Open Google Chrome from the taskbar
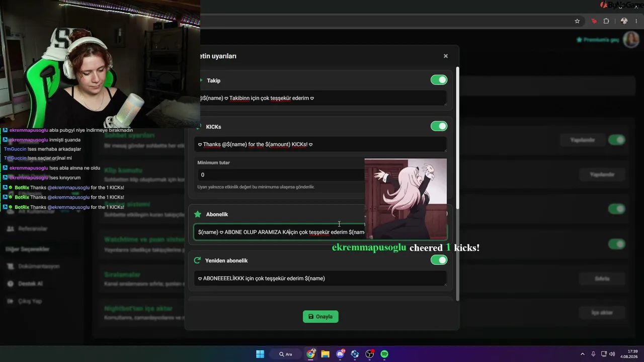Screen dimensions: 644x362 click(311, 354)
